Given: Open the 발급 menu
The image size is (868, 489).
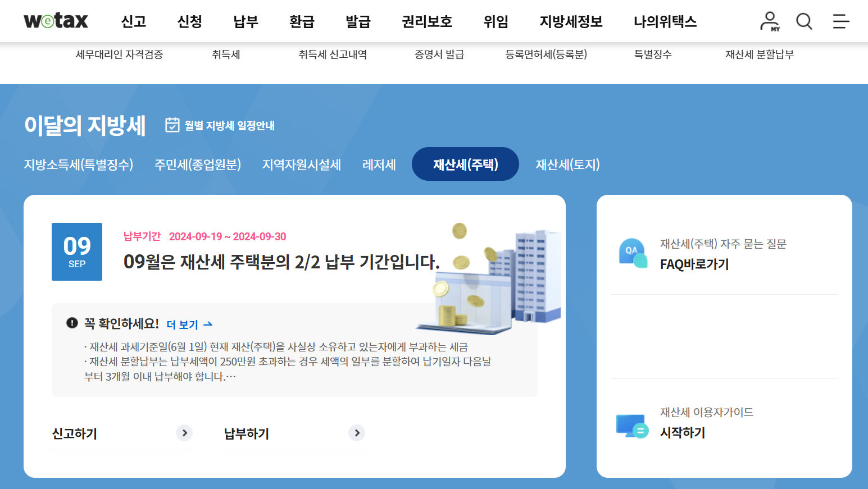Looking at the screenshot, I should tap(358, 21).
